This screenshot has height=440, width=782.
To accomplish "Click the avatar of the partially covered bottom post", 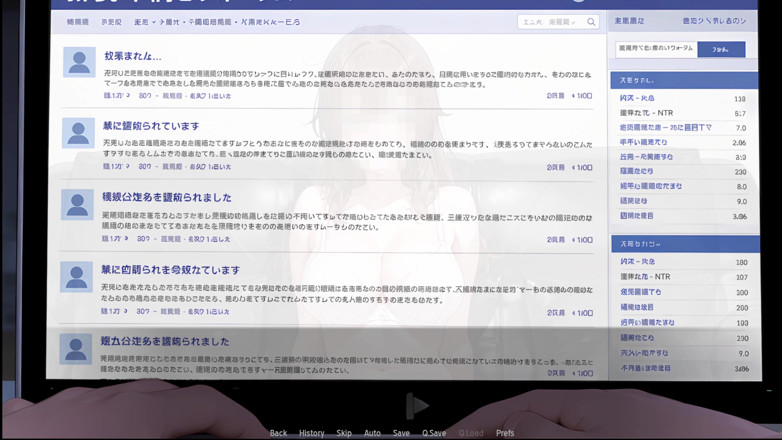I will (x=75, y=349).
